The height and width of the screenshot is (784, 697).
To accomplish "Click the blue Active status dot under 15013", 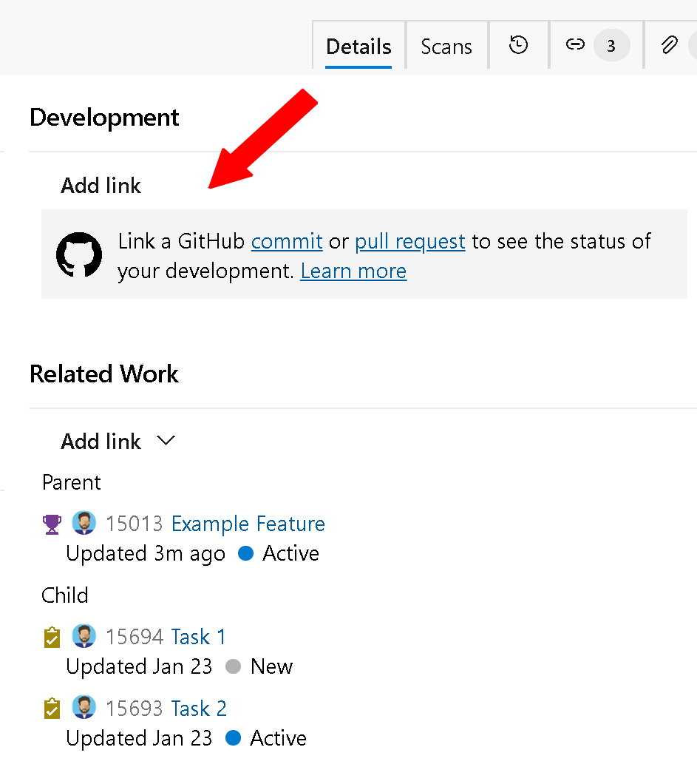I will point(245,553).
